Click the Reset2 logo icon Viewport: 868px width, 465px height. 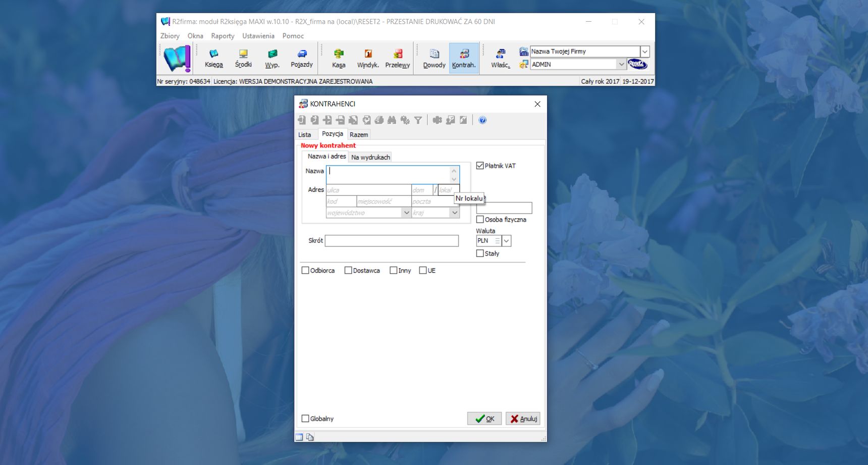pos(637,64)
